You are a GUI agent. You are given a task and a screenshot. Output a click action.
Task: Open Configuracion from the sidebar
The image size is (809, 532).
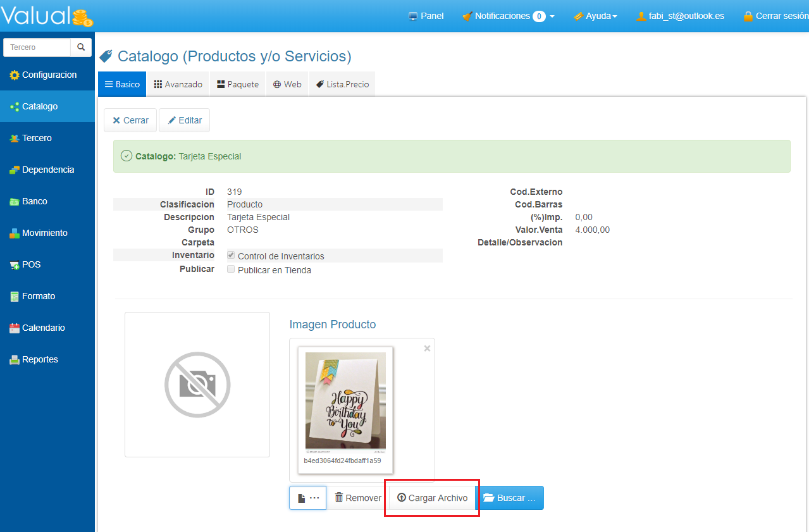point(48,75)
